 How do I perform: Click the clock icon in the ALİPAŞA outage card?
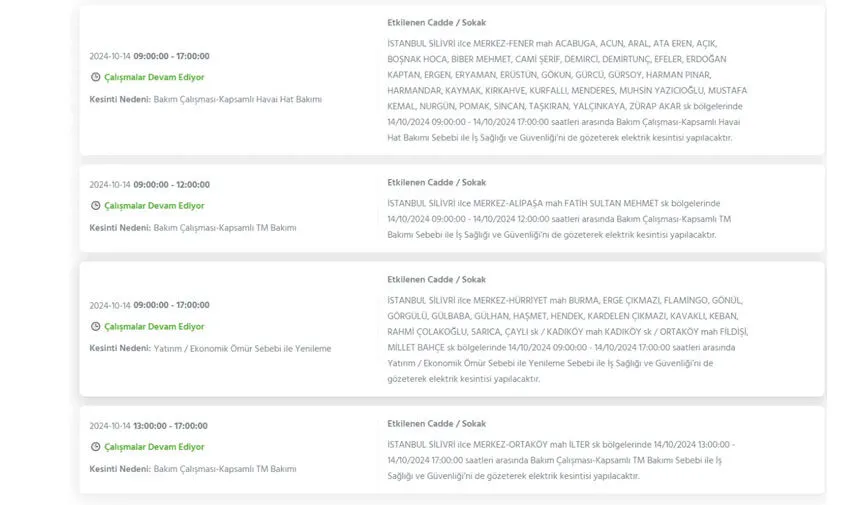tap(95, 206)
